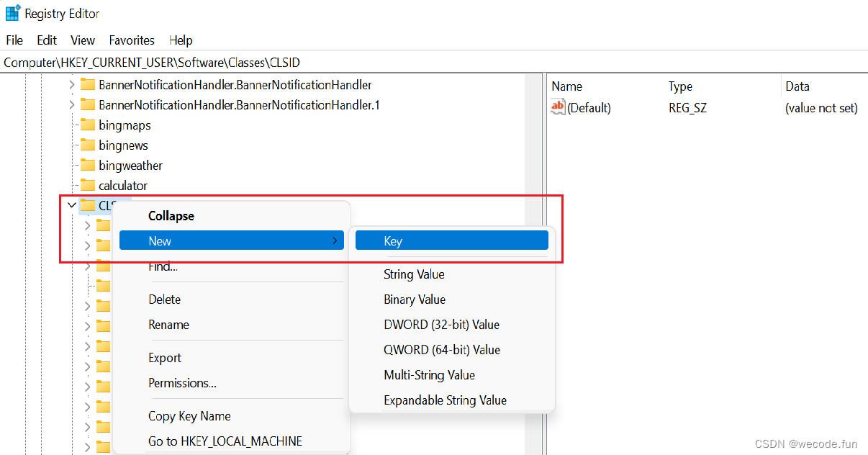Click the bingweather folder icon
The width and height of the screenshot is (868, 455).
click(x=88, y=166)
